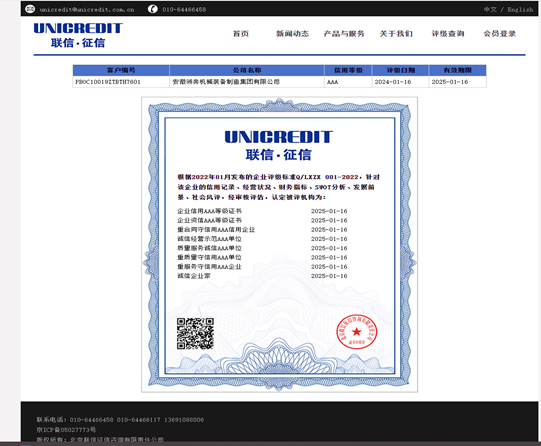Open the 关于我们 menu item
541x446 pixels.
point(396,33)
